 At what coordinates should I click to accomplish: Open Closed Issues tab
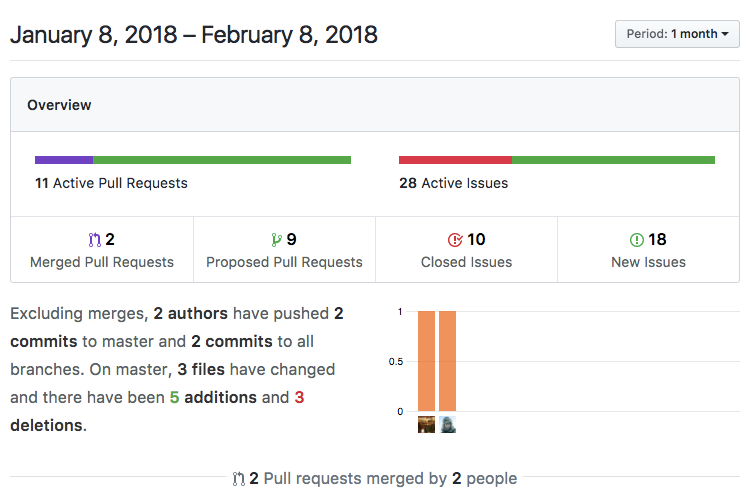[466, 250]
